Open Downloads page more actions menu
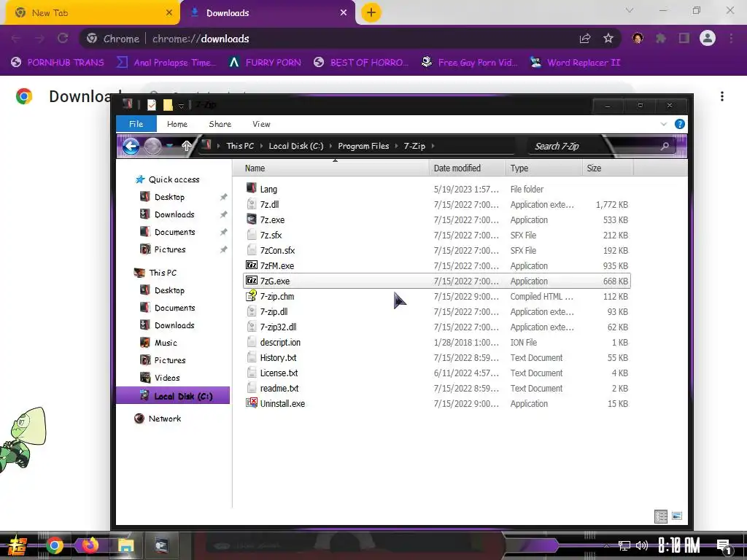Screen dimensions: 747x560 pos(722,97)
